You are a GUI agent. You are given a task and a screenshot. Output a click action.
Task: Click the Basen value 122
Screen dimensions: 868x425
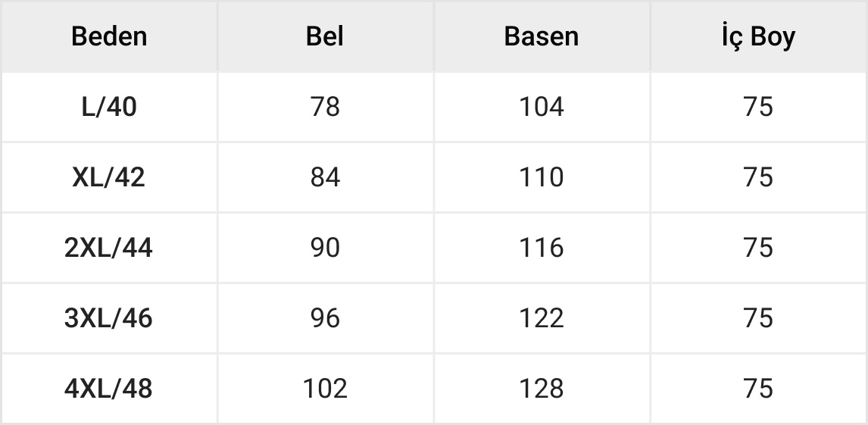(541, 318)
